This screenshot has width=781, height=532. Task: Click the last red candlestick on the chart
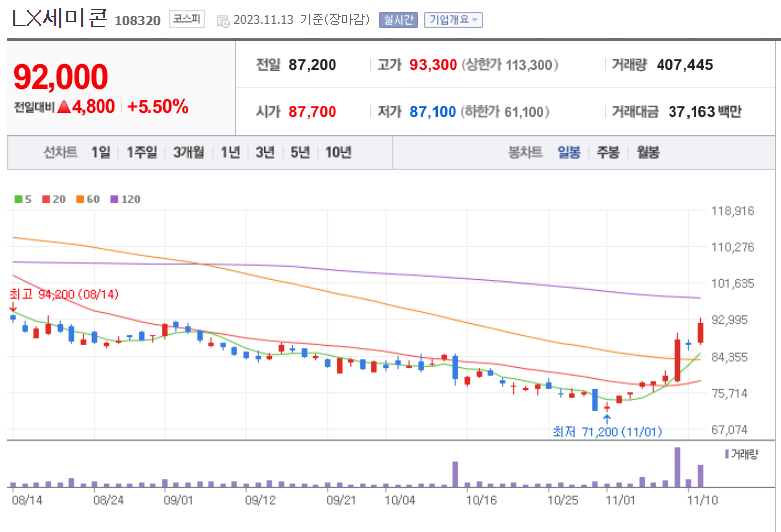[x=700, y=332]
